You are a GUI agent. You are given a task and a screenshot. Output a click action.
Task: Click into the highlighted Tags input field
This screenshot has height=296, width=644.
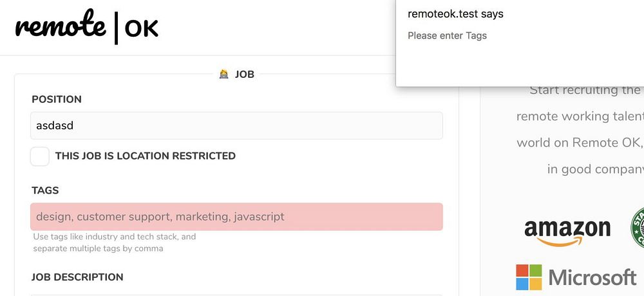tap(236, 217)
